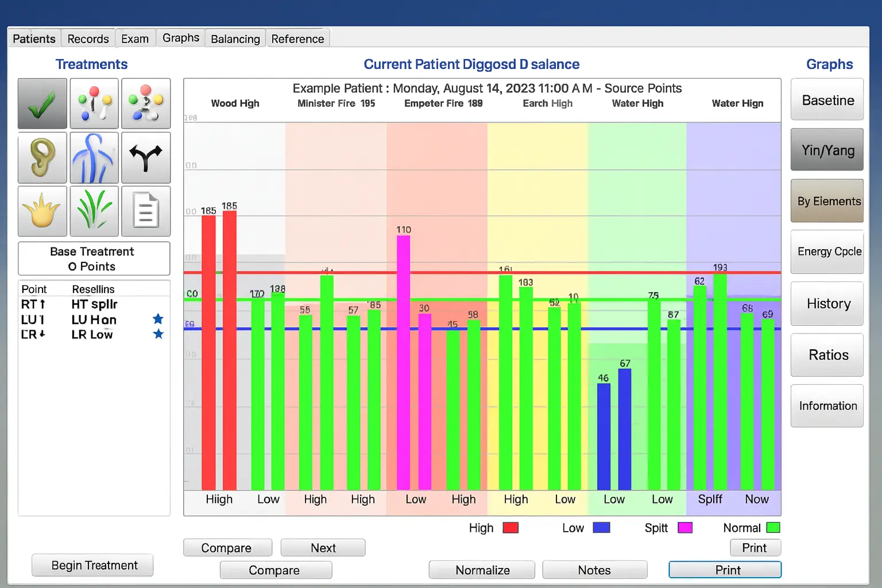Select the ear auricular treatment icon
The height and width of the screenshot is (588, 882).
tap(42, 157)
